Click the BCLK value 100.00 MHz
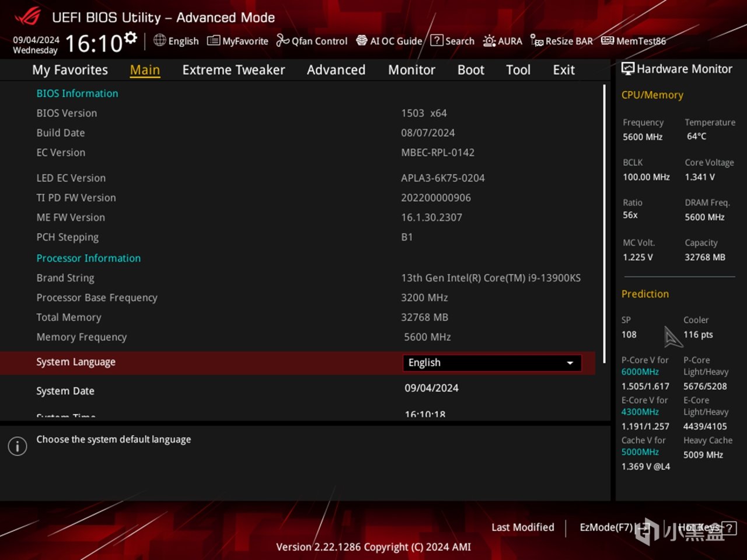 (646, 177)
